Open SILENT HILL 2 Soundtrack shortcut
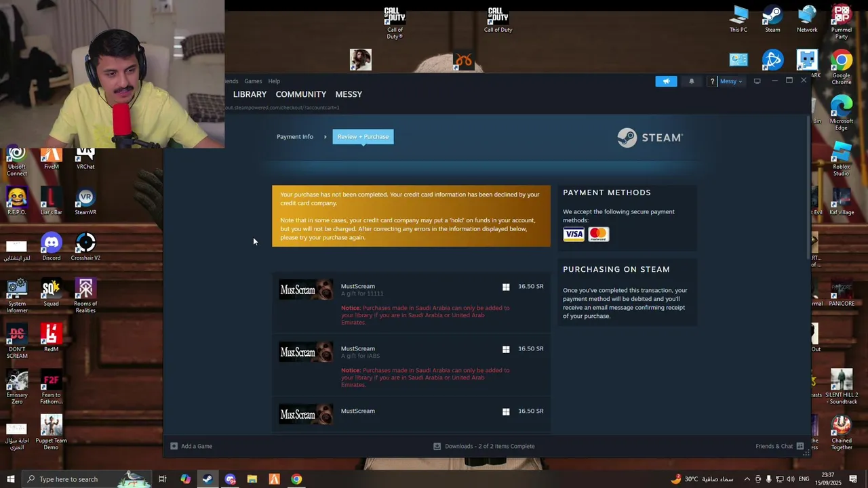The image size is (868, 488). click(842, 388)
